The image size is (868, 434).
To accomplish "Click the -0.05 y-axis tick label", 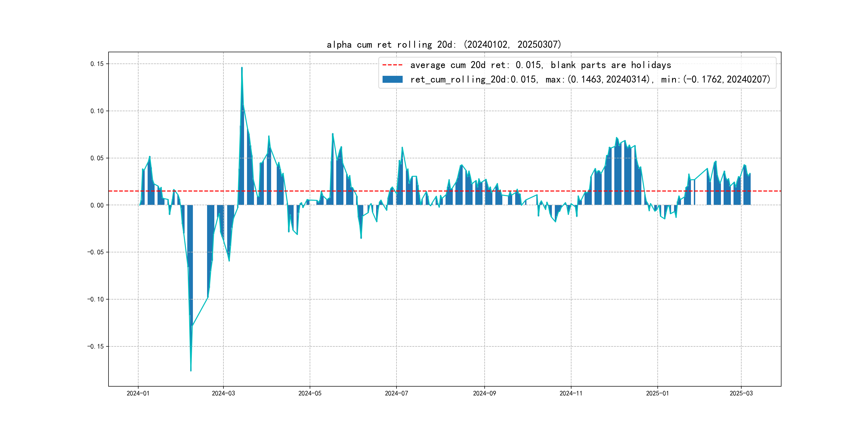I will coord(96,252).
